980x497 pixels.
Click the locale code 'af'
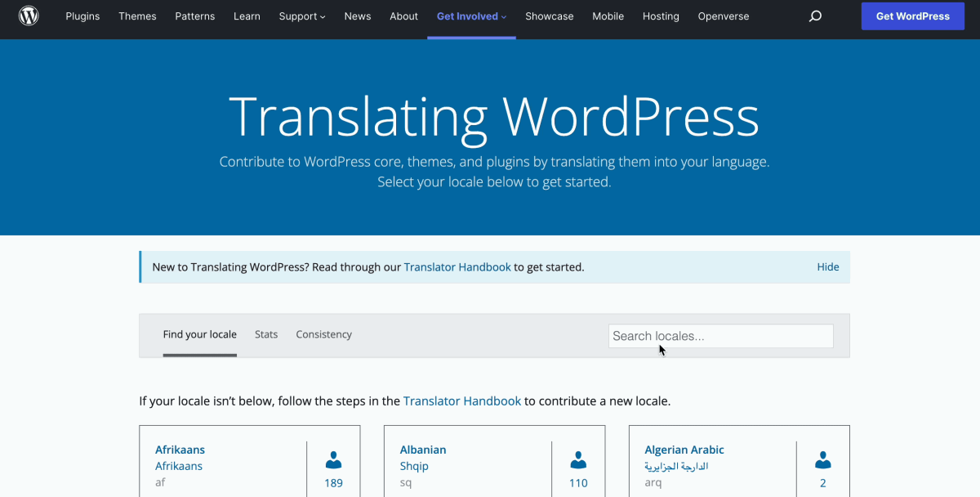click(x=160, y=482)
